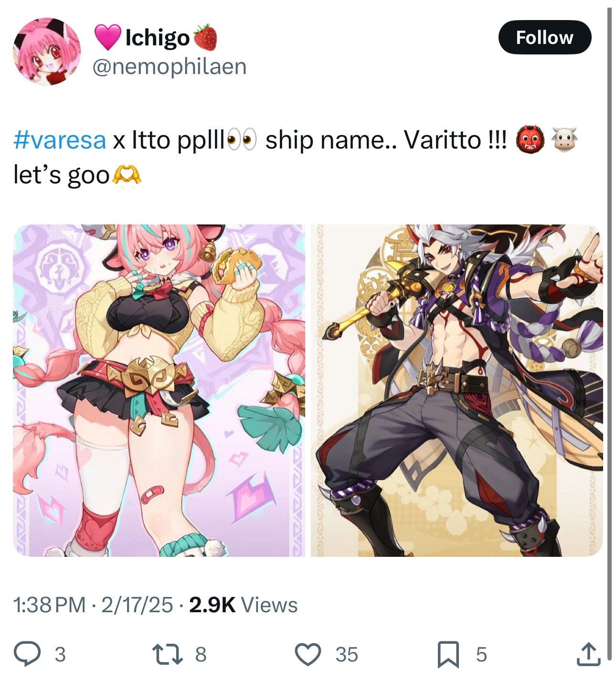Open the #varesa hashtag link
Screen dimensions: 616x681
tap(60, 140)
